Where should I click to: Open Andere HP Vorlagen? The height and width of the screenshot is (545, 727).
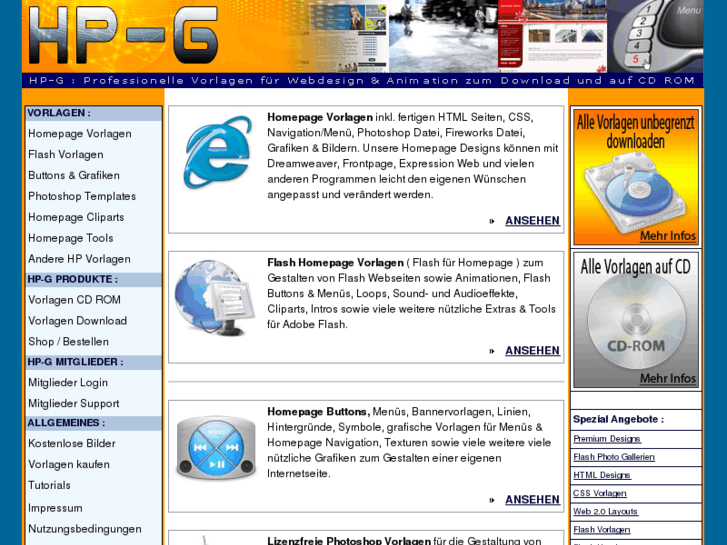[x=79, y=259]
